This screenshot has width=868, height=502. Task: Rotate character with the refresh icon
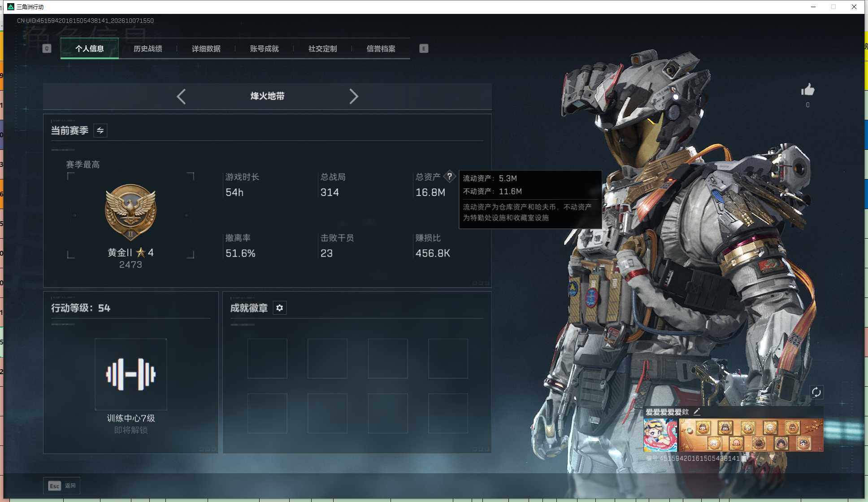coord(816,392)
